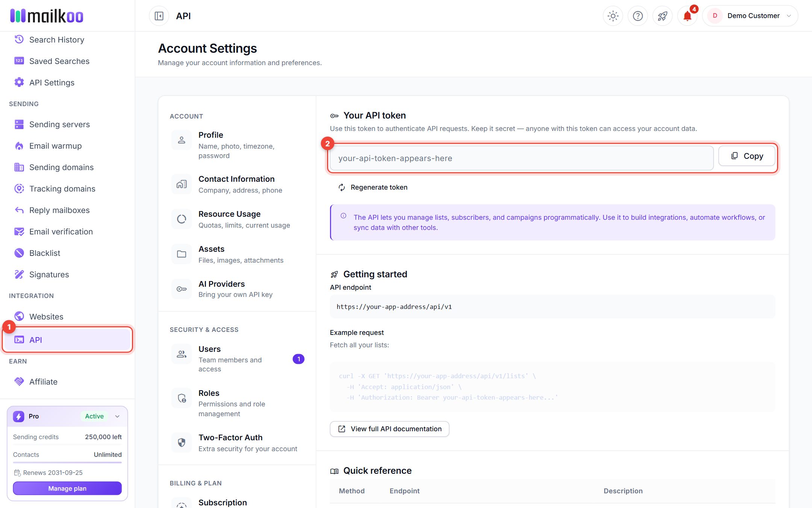The width and height of the screenshot is (812, 508).
Task: Select the API item in the sidebar
Action: [67, 340]
